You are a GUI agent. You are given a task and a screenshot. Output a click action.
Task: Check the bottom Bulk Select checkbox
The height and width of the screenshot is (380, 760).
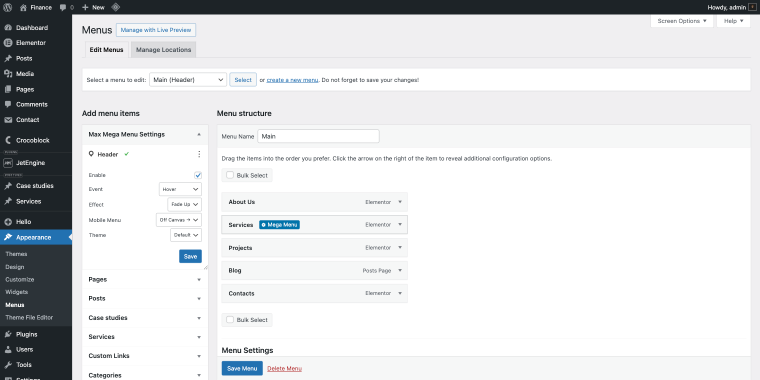[230, 319]
